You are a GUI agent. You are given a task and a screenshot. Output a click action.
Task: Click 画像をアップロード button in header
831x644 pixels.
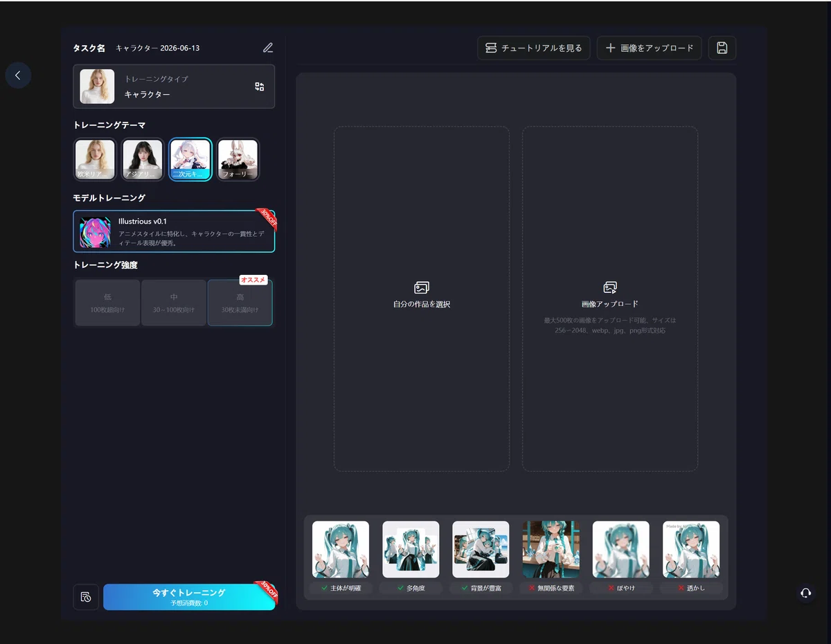pos(650,48)
